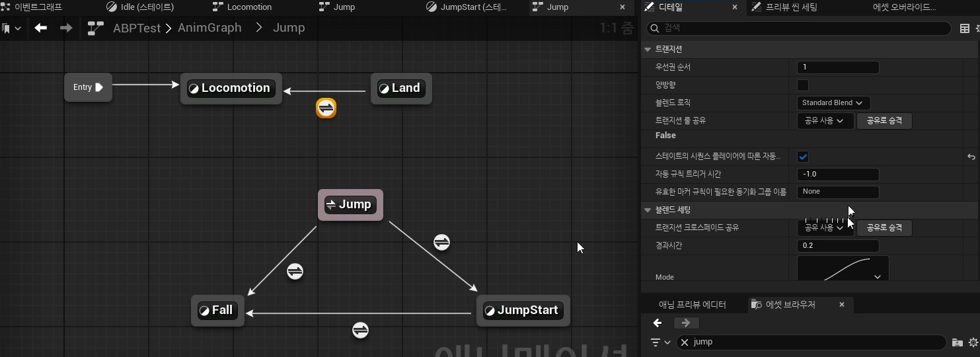
Task: Close the 에셋 브라우저 tab
Action: [x=841, y=305]
